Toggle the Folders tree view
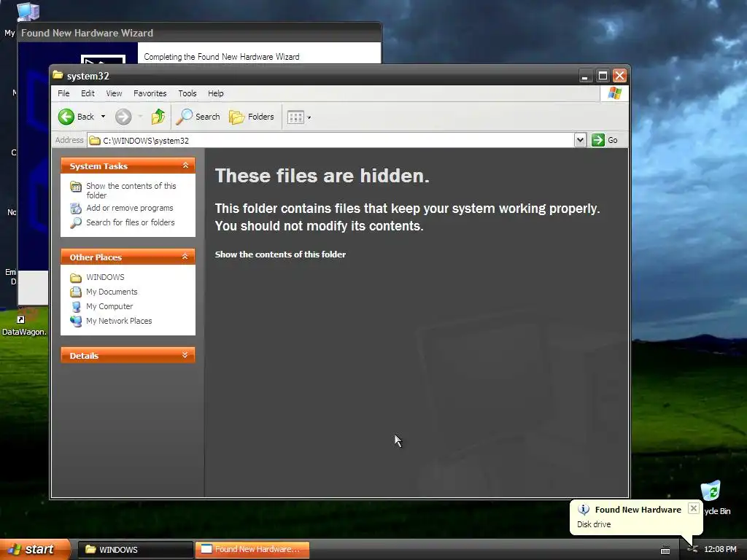Screen dimensions: 747x560 click(x=252, y=117)
